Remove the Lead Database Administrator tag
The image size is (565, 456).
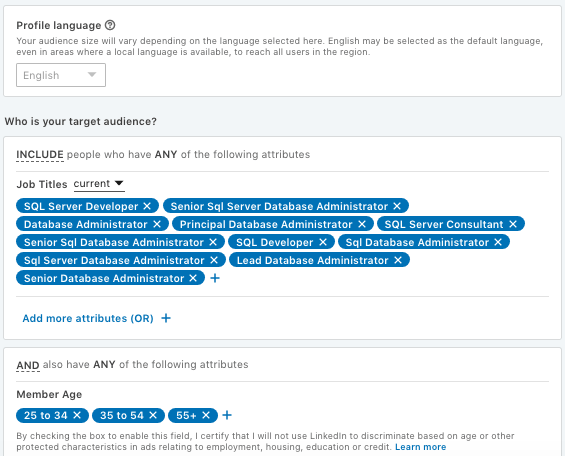(398, 260)
